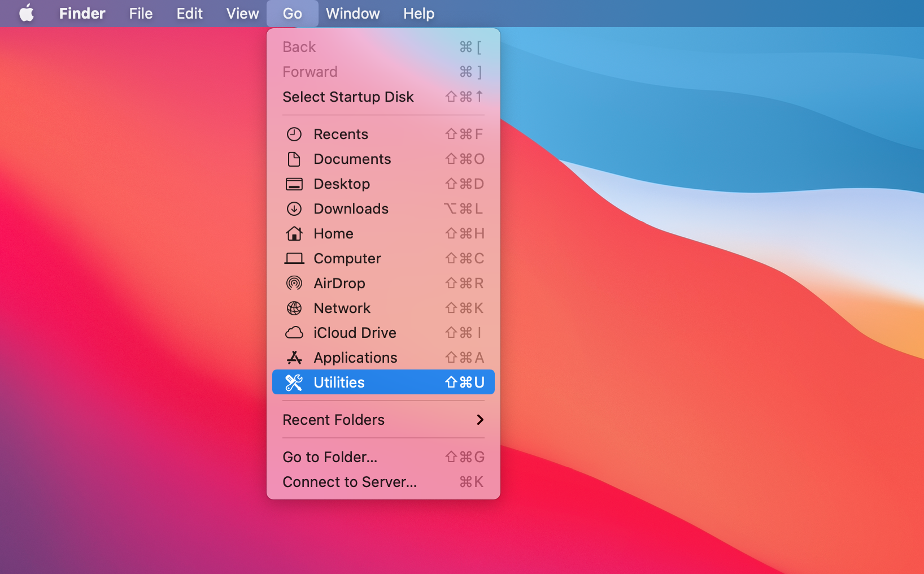Open AirDrop from the Go menu
Image resolution: width=924 pixels, height=574 pixels.
tap(383, 283)
